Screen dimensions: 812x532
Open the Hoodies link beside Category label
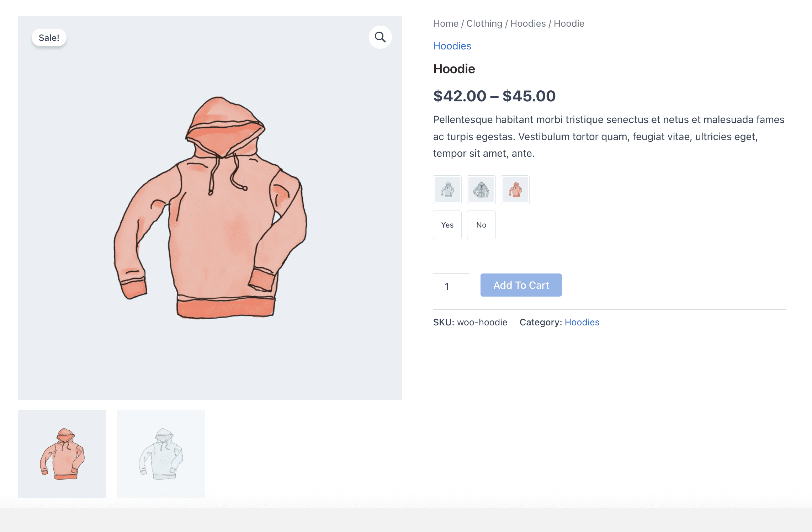pos(582,322)
